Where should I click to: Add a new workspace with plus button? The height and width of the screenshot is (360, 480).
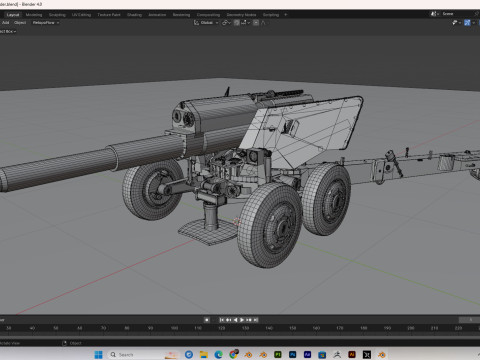[x=286, y=15]
